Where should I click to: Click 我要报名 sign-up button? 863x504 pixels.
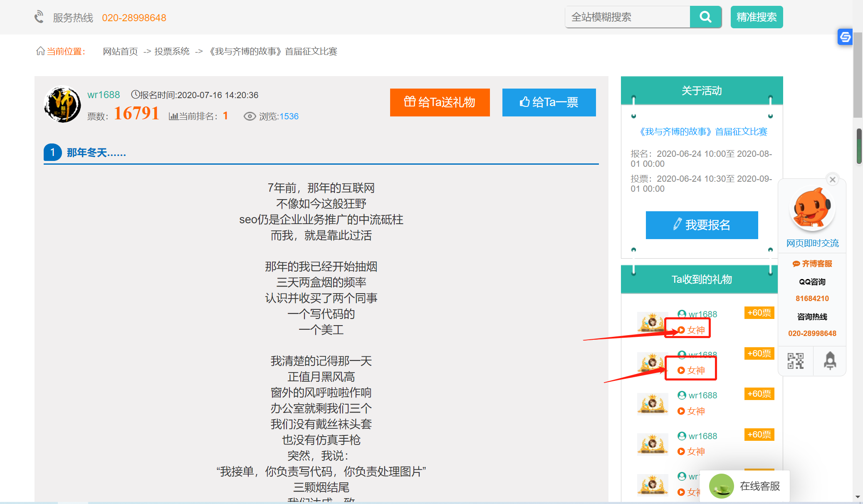pos(702,225)
